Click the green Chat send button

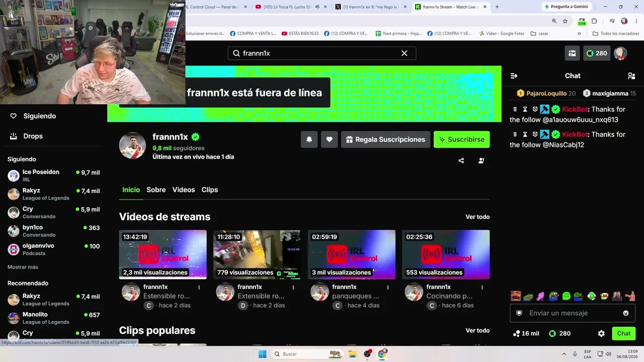pyautogui.click(x=624, y=333)
